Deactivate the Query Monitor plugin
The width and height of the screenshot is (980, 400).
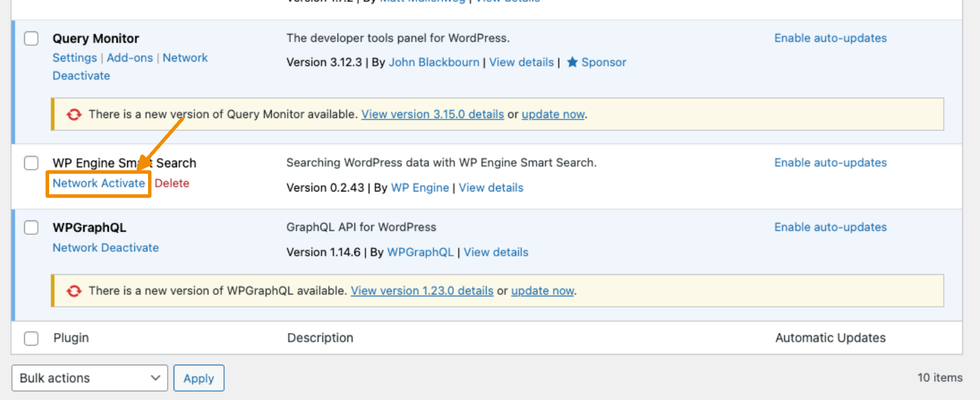81,75
